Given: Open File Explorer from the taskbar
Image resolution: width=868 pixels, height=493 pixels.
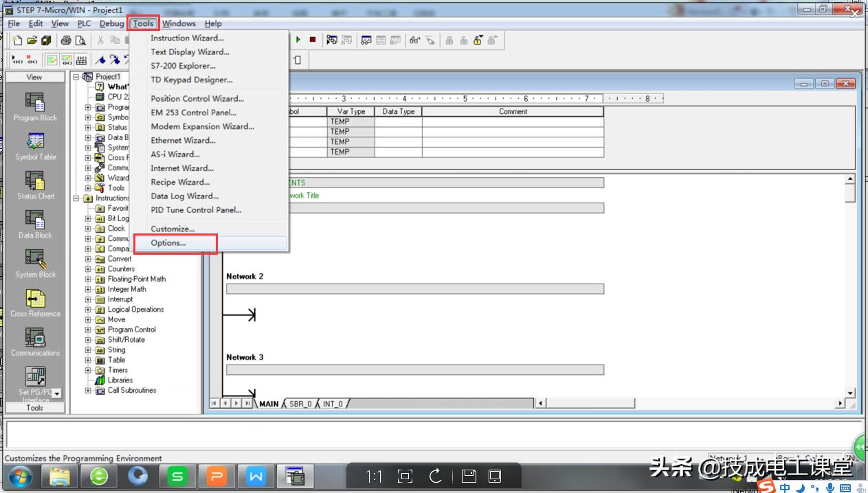Looking at the screenshot, I should pyautogui.click(x=60, y=476).
